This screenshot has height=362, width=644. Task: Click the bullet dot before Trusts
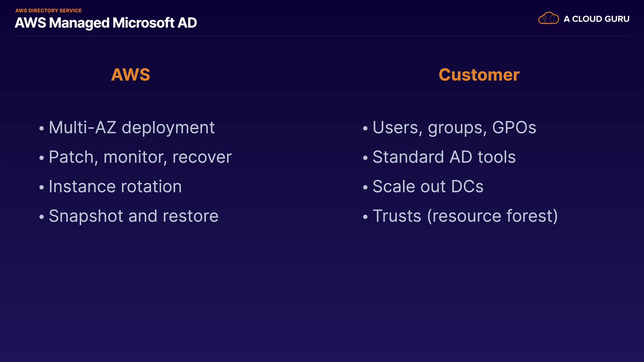[365, 217]
